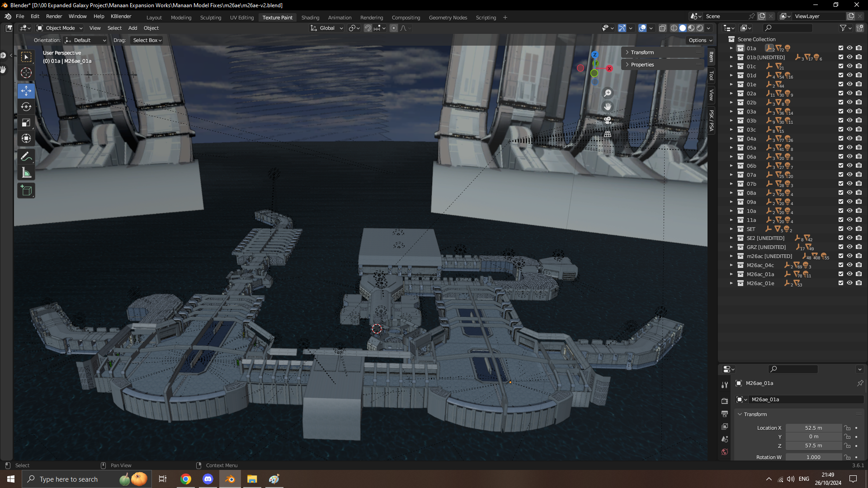This screenshot has width=868, height=488.
Task: Click the Location X value field
Action: pos(813,428)
